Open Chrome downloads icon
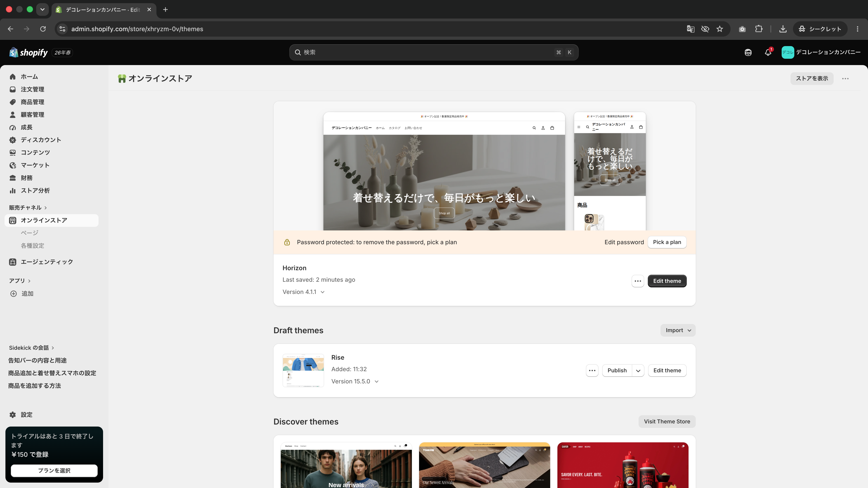This screenshot has height=488, width=868. point(783,29)
